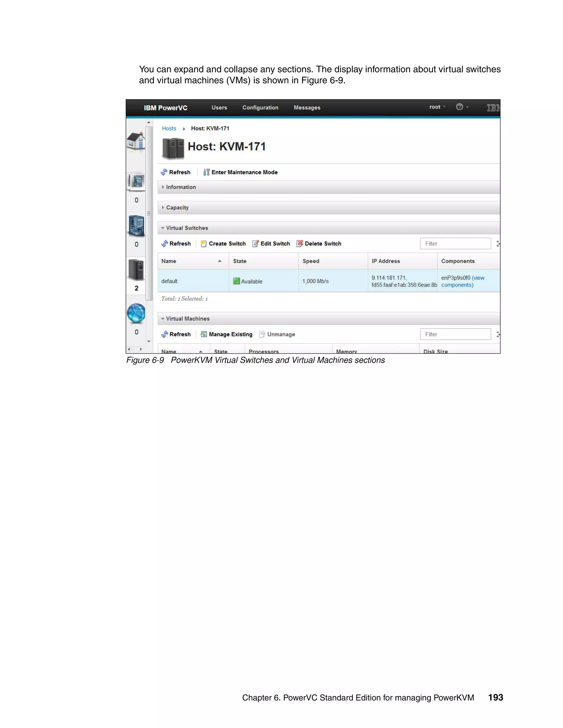The width and height of the screenshot is (563, 728).
Task: Go to Hosts breadcrumb link
Action: tap(169, 129)
